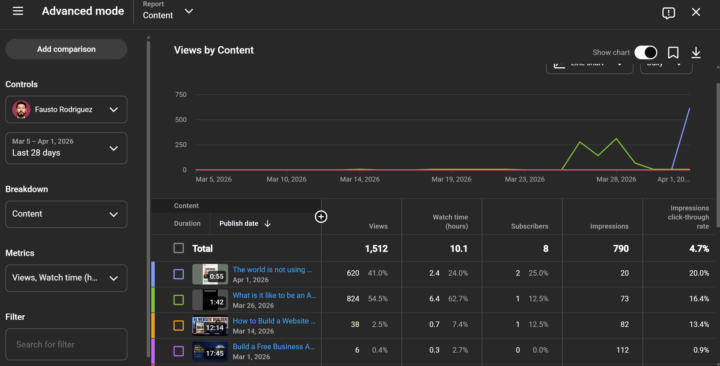The image size is (720, 366).
Task: Click the 4.7% total click-through rate
Action: click(699, 249)
